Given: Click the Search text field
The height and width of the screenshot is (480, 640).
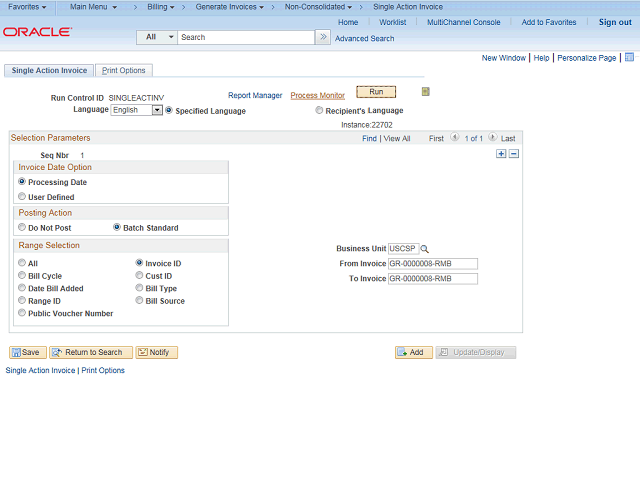Looking at the screenshot, I should (x=246, y=37).
